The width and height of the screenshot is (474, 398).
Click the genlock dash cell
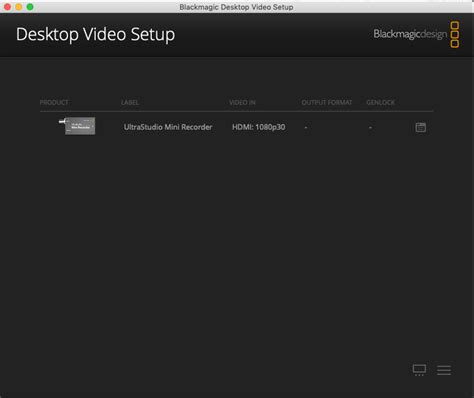(370, 127)
